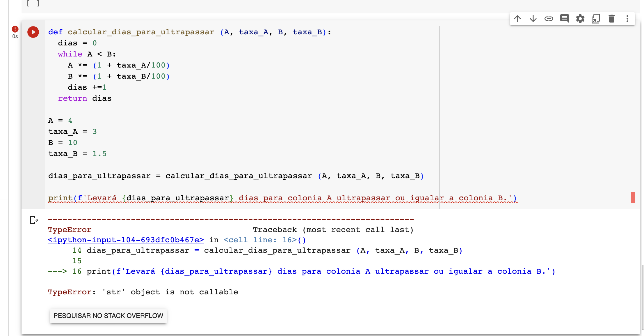Click the function name calcular_dias_para_ultrapassar in def line

coord(141,32)
